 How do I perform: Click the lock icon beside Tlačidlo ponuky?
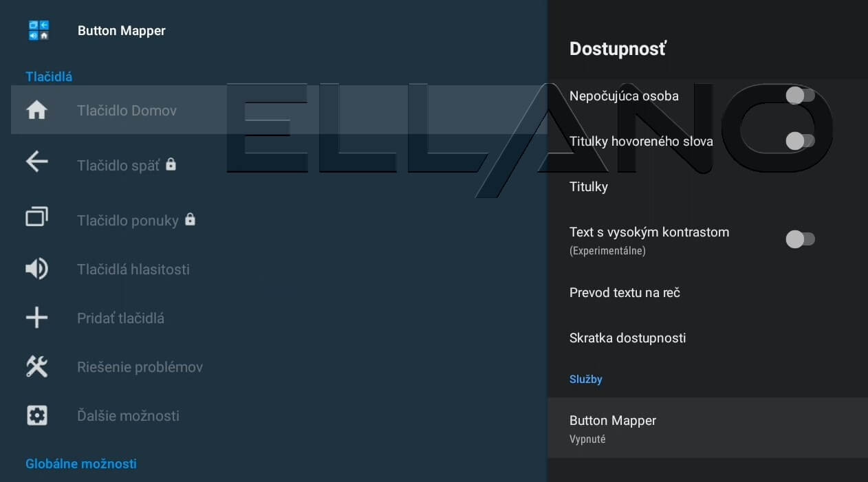[191, 219]
